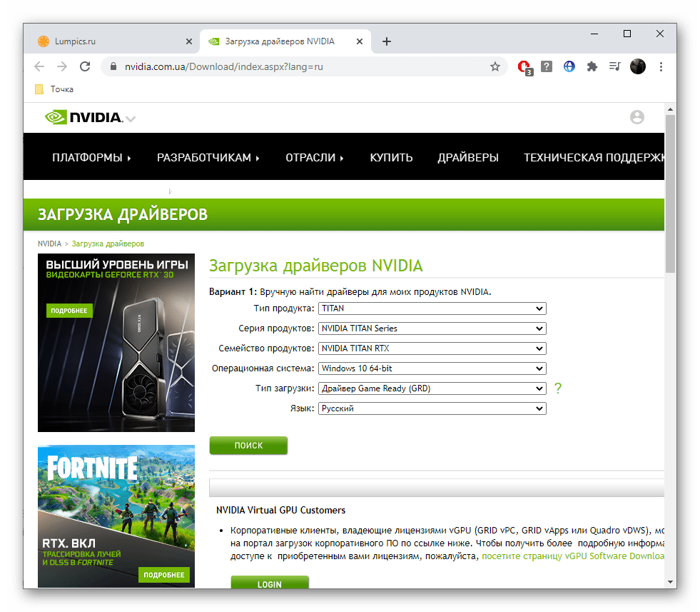Open the Chrome extensions puzzle icon

click(x=592, y=66)
